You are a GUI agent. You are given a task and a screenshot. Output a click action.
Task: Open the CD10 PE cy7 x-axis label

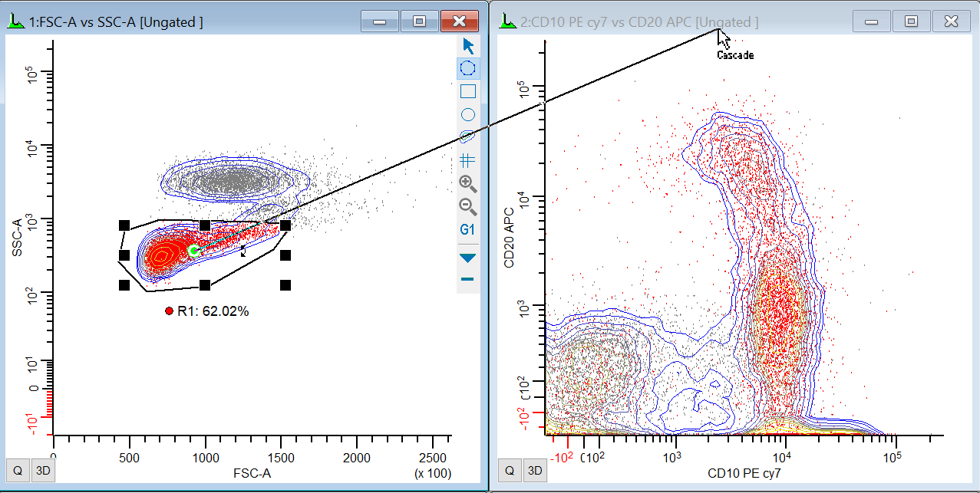[743, 472]
